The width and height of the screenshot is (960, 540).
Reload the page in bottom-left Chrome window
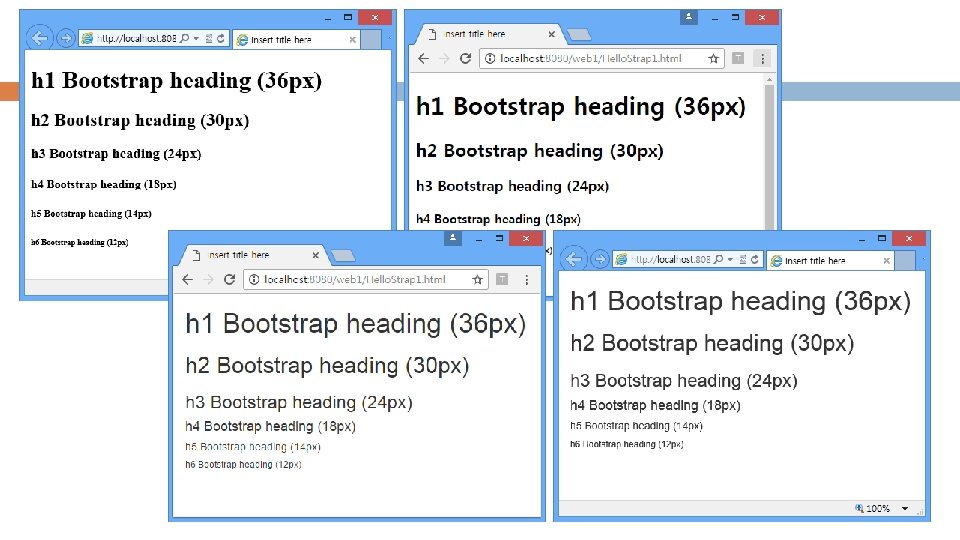[x=230, y=279]
